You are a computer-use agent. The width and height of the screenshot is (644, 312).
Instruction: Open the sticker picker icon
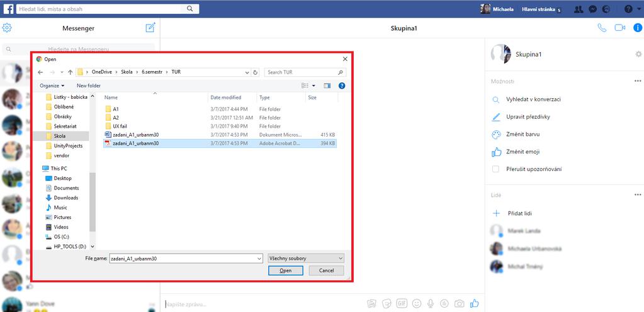[x=386, y=304]
